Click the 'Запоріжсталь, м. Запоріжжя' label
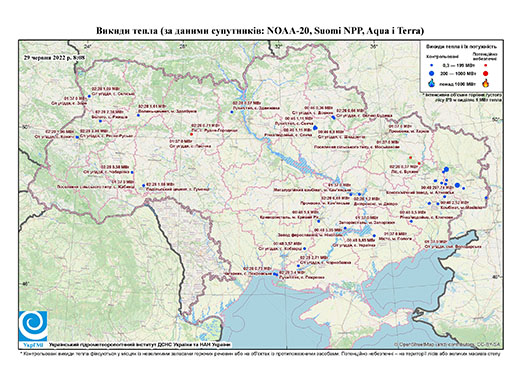The image size is (520, 368). (x=367, y=222)
